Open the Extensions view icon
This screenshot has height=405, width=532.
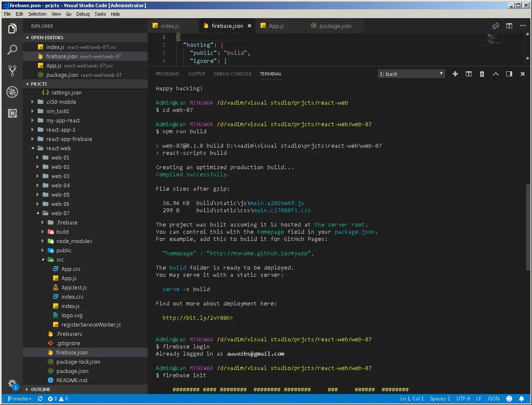click(12, 113)
